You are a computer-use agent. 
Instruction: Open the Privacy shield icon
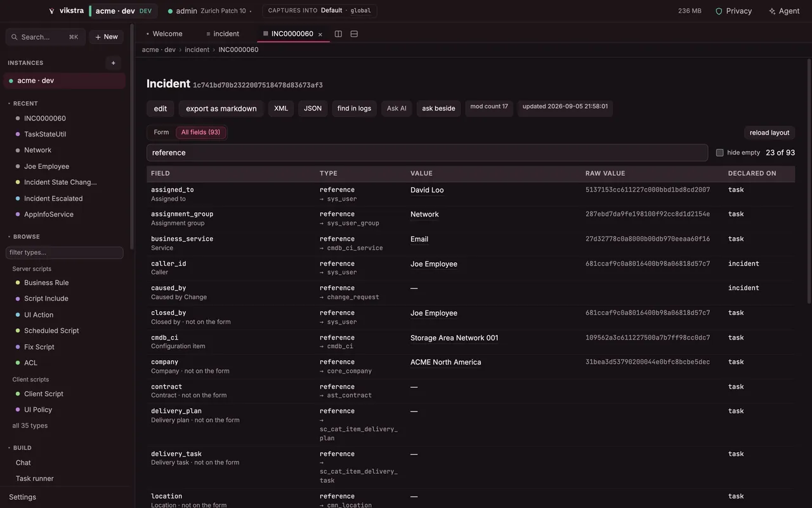point(719,11)
